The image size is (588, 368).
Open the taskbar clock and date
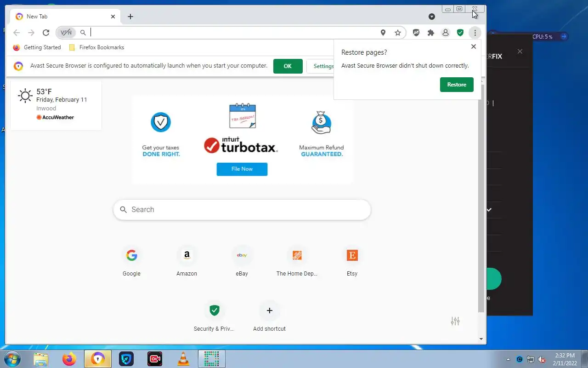coord(565,359)
